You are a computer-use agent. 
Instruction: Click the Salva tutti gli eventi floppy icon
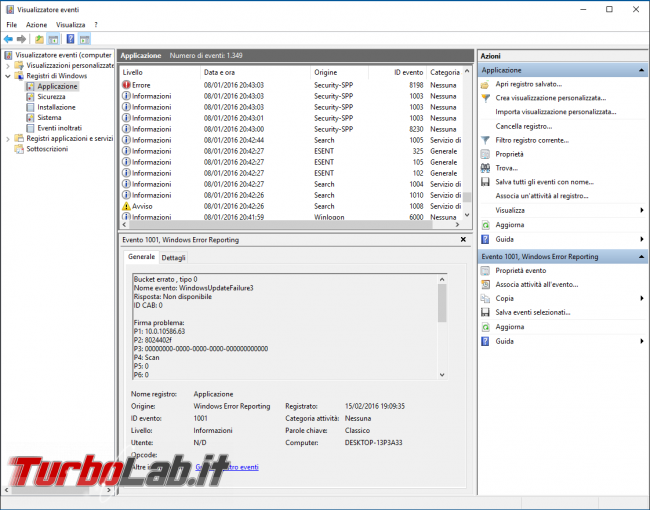485,182
